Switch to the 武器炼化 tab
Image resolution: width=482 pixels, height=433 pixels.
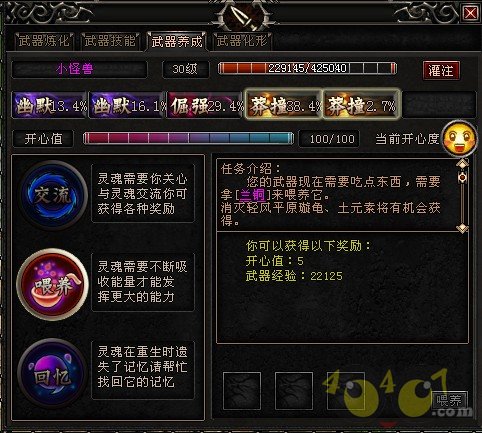[44, 41]
